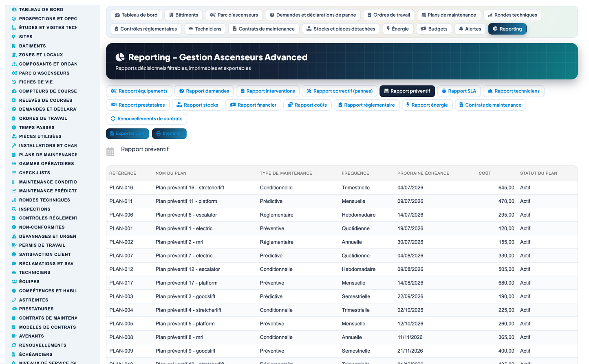The width and height of the screenshot is (589, 364).
Task: View the Rapport techniciens report
Action: click(x=514, y=91)
